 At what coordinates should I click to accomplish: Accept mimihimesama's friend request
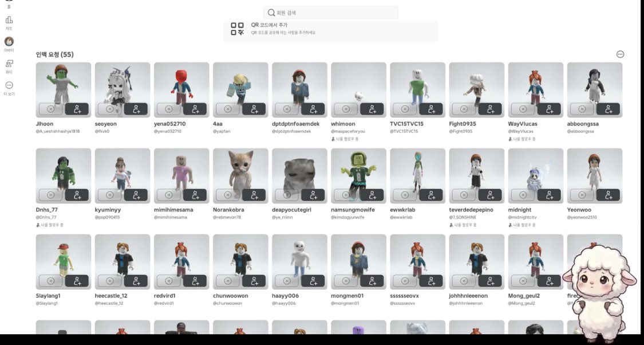point(195,195)
